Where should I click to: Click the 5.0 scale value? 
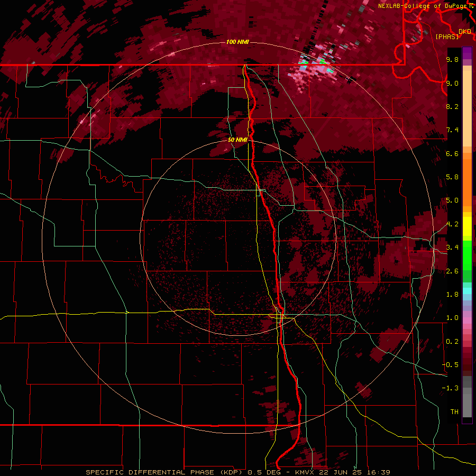point(452,200)
